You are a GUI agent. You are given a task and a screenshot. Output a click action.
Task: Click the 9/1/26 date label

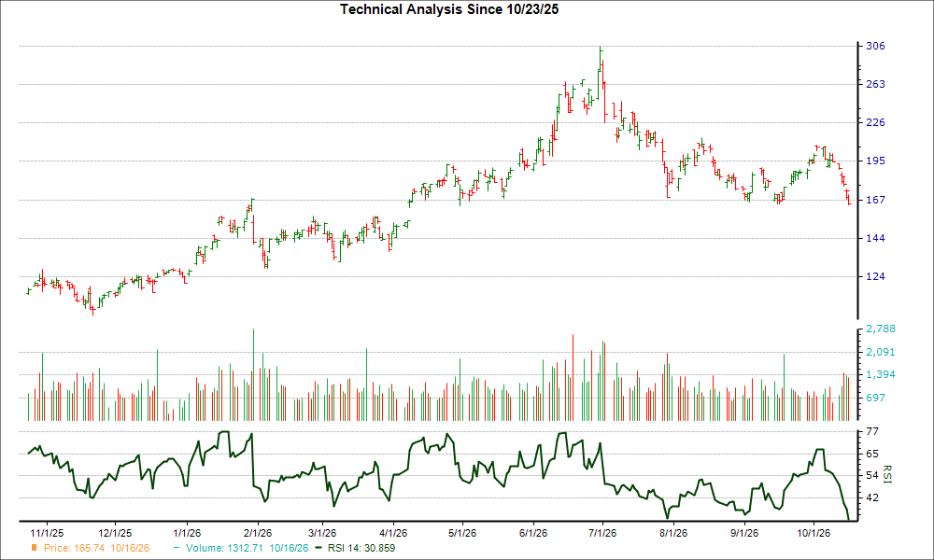click(x=744, y=533)
